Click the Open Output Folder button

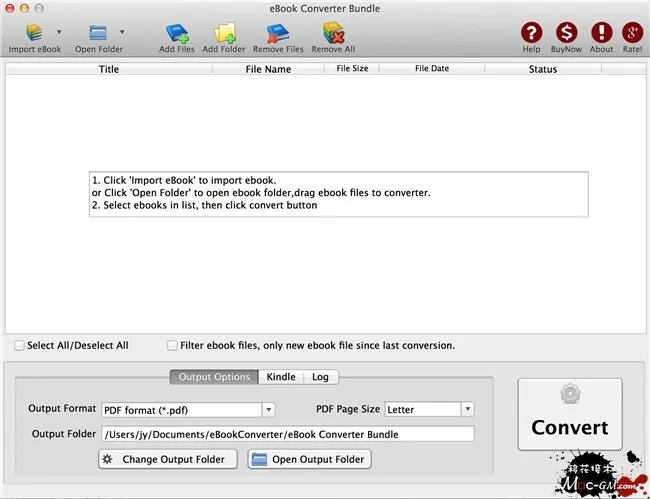pos(310,459)
